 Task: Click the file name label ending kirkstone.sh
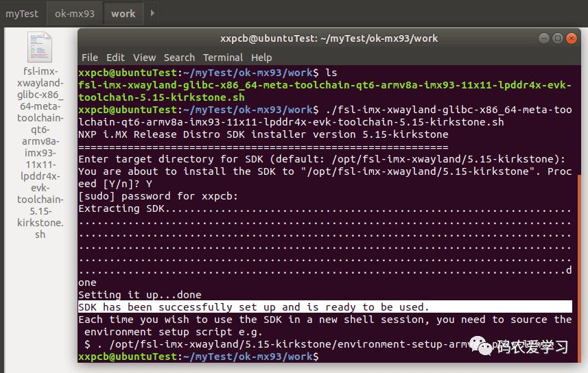click(40, 153)
